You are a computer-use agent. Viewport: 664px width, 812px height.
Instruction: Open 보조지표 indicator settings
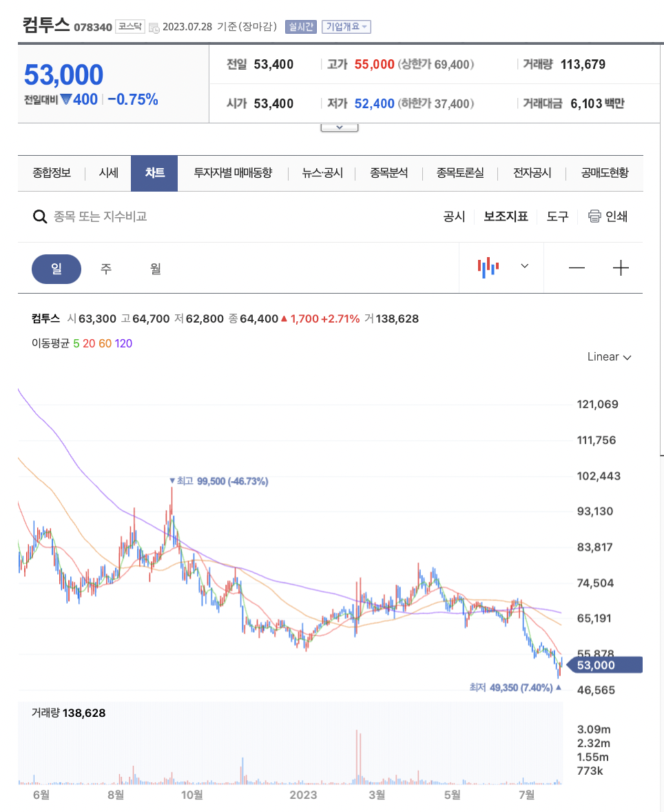(x=506, y=216)
